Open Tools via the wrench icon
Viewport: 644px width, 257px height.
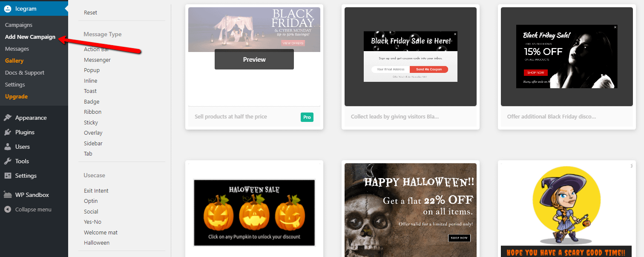coord(8,161)
